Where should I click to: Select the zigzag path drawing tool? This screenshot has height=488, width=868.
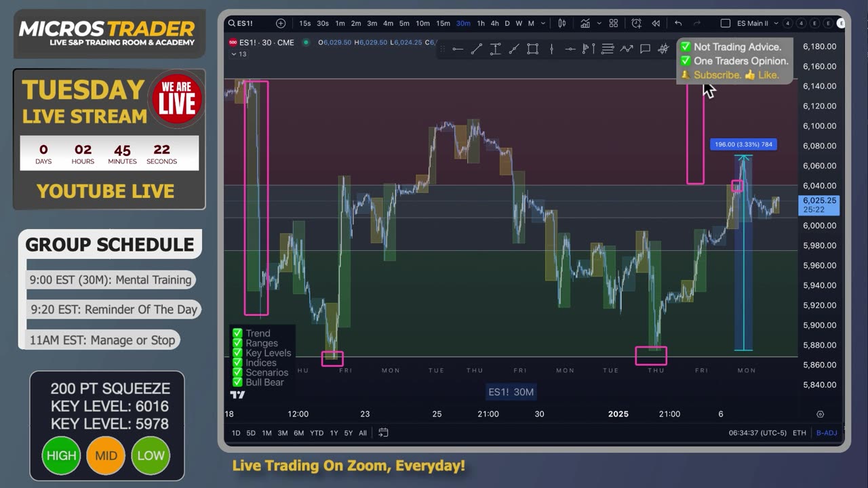coord(627,49)
